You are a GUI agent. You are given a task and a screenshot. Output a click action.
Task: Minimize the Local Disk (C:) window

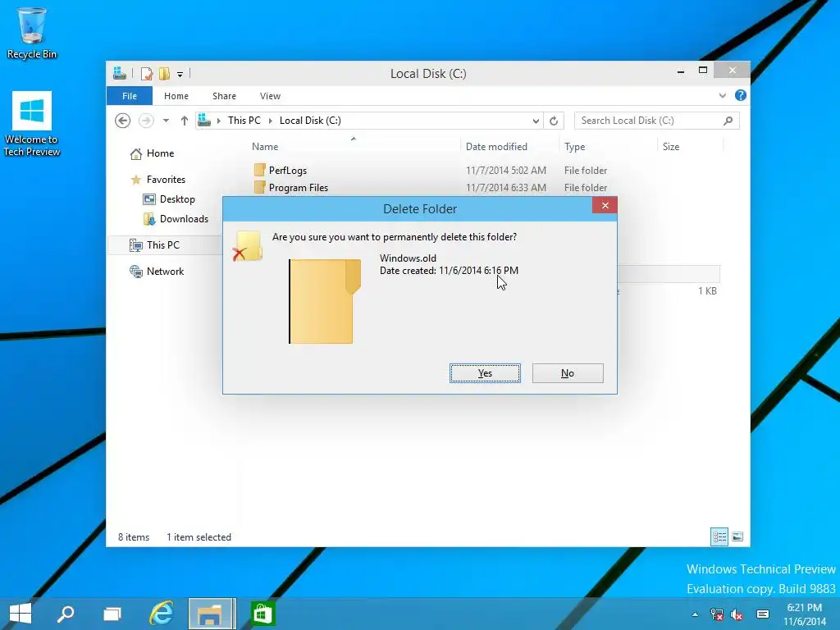[681, 71]
